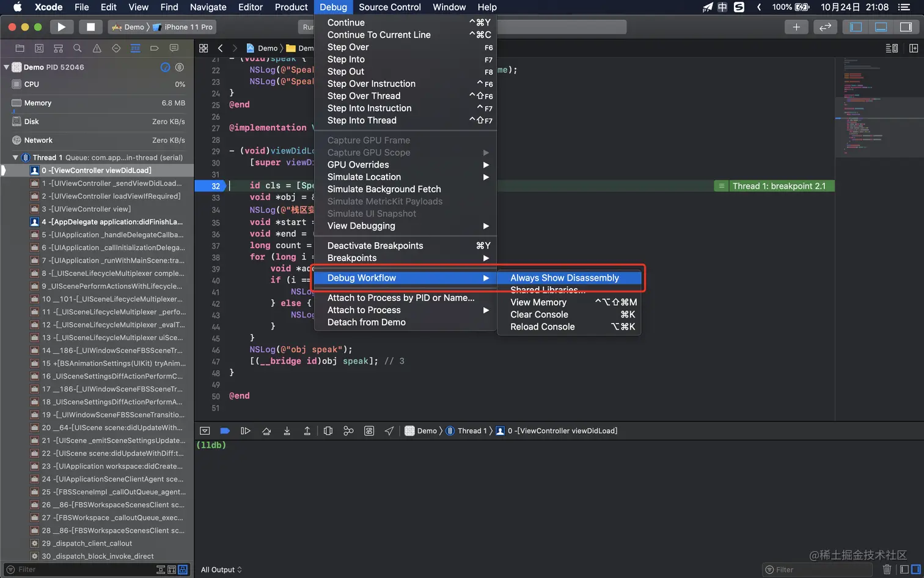
Task: Open the Source Control navigator icon
Action: (39, 48)
